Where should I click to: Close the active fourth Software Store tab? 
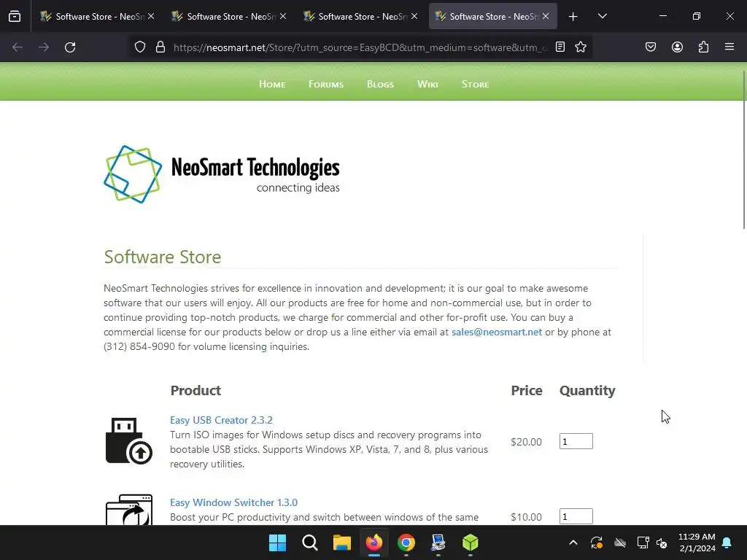point(546,16)
